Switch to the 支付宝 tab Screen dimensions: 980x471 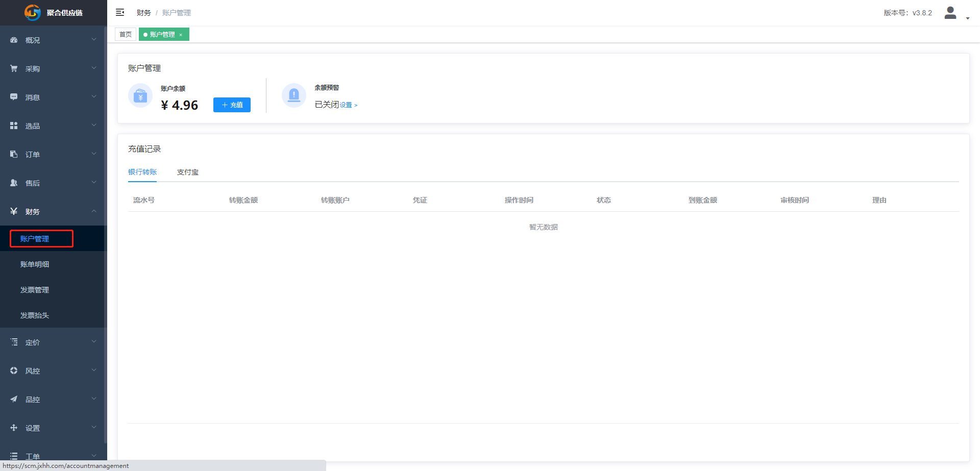coord(188,172)
